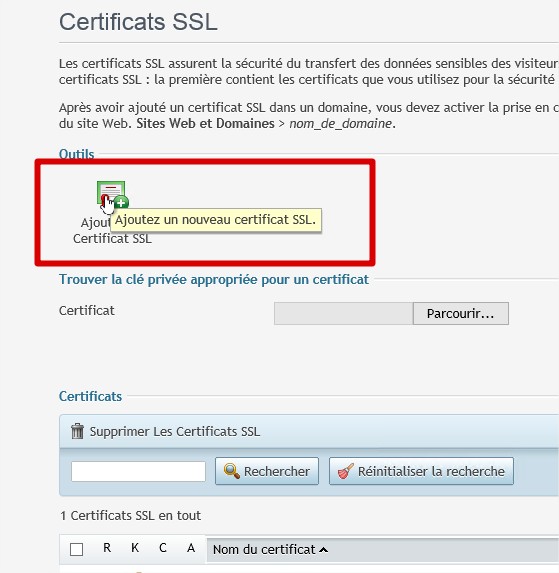Click the broom icon on the reset search button
The height and width of the screenshot is (573, 559).
[x=346, y=471]
